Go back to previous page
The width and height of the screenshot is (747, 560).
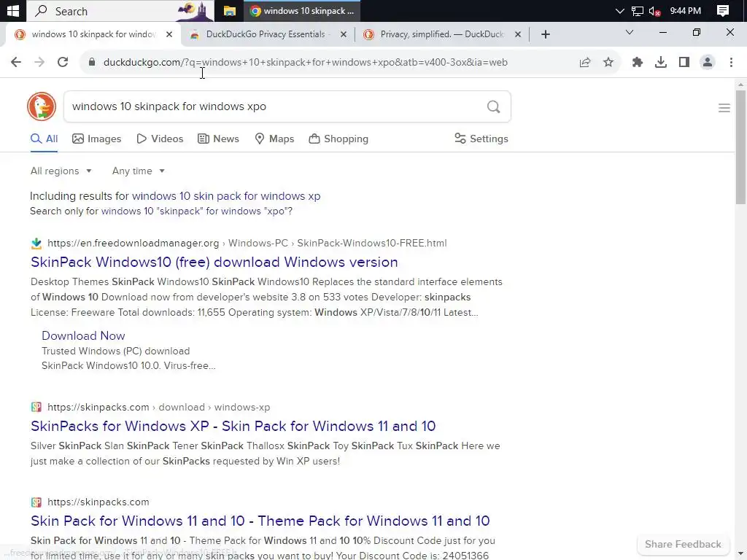pyautogui.click(x=16, y=62)
